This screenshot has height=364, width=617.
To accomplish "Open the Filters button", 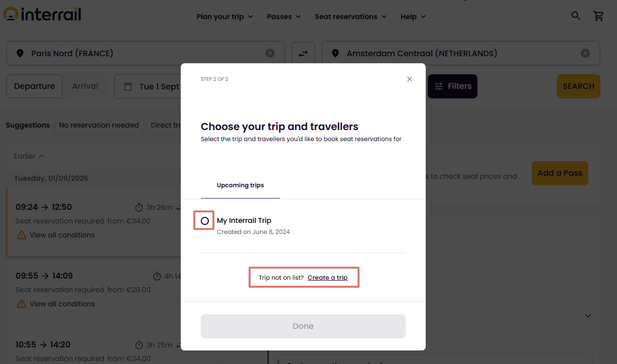I will pos(452,86).
